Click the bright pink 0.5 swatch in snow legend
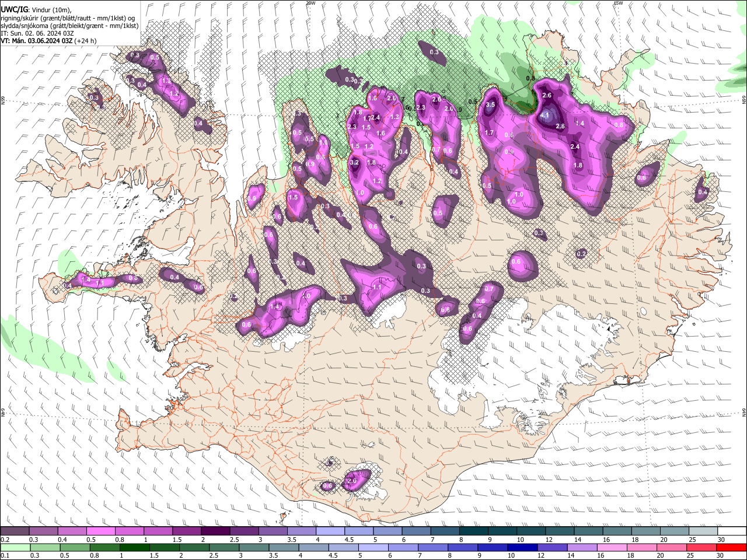 (100, 531)
